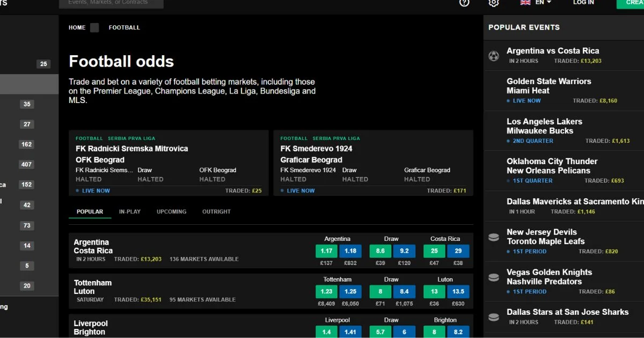This screenshot has width=644, height=338.
Task: Click the hockey puck icon beside New Jersey Devils
Action: click(x=494, y=237)
